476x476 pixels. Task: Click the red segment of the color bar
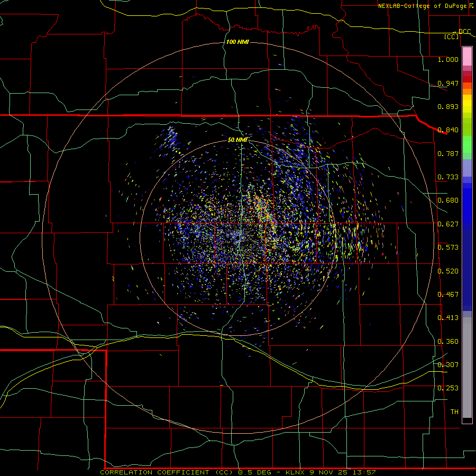pyautogui.click(x=467, y=79)
